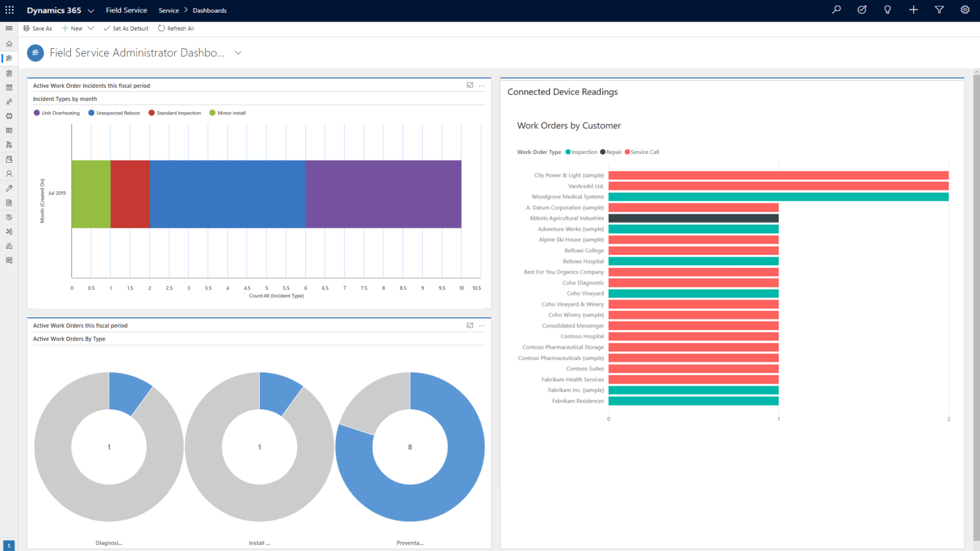Toggle the hamburger navigation menu
980x551 pixels.
[9, 28]
